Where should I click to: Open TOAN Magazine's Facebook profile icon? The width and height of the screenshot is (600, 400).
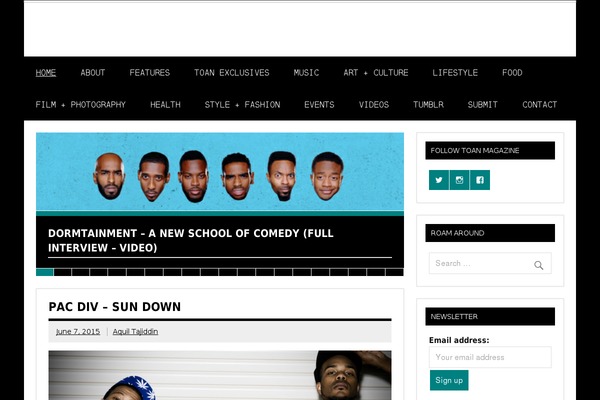click(x=480, y=180)
